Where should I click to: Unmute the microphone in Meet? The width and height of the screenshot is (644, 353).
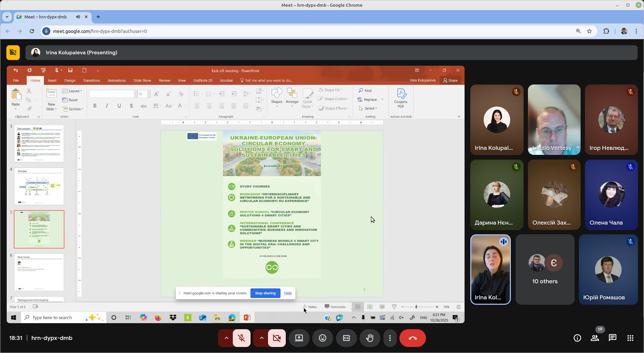(241, 338)
